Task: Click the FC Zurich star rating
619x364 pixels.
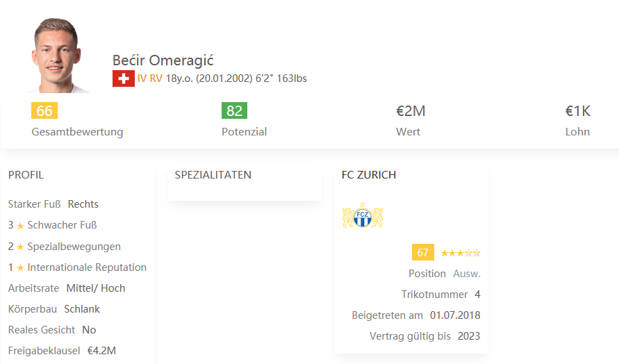Action: tap(461, 253)
